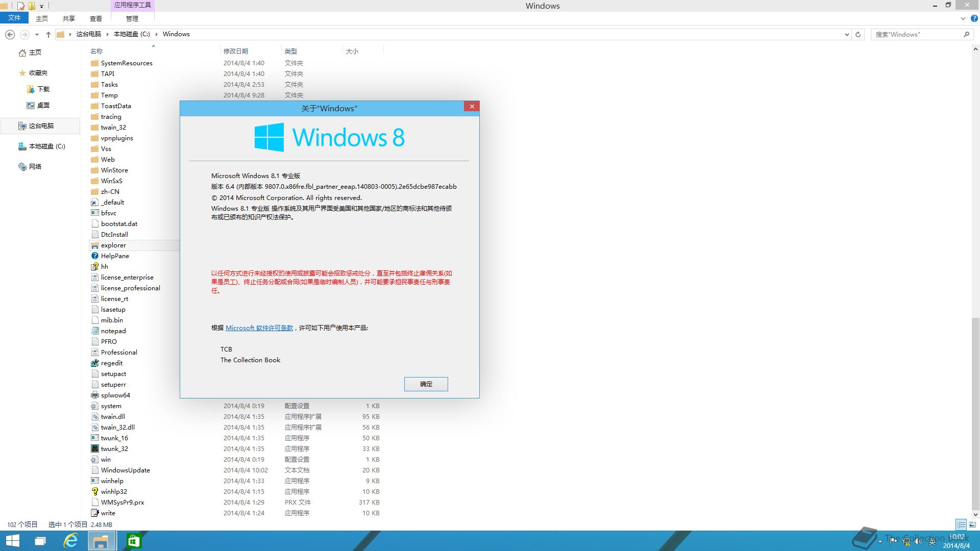
Task: Open the Start button on taskbar
Action: 12,541
